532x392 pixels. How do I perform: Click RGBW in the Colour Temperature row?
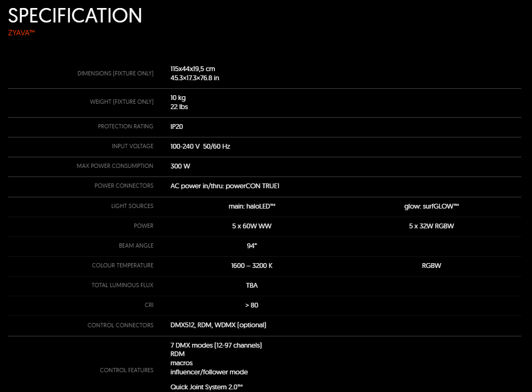(431, 266)
